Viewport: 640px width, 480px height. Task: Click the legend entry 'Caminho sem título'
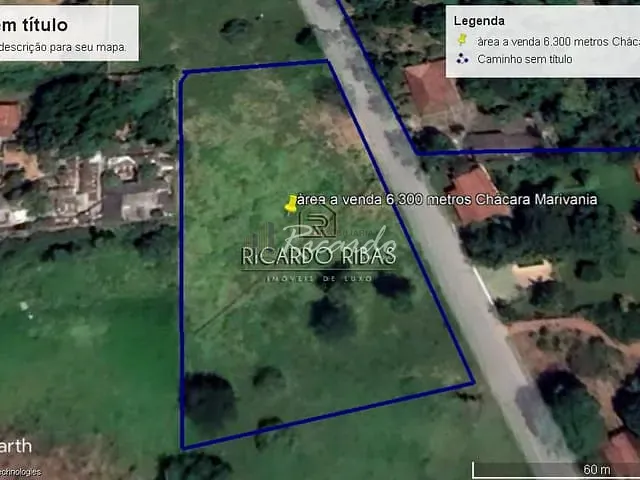[524, 60]
